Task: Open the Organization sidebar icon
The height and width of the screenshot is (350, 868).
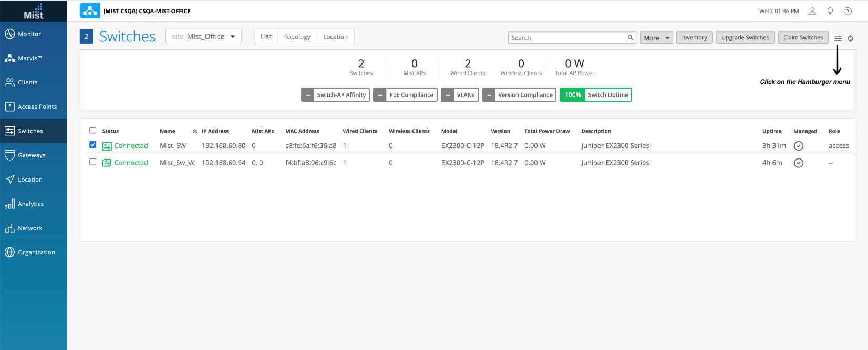Action: click(x=9, y=252)
